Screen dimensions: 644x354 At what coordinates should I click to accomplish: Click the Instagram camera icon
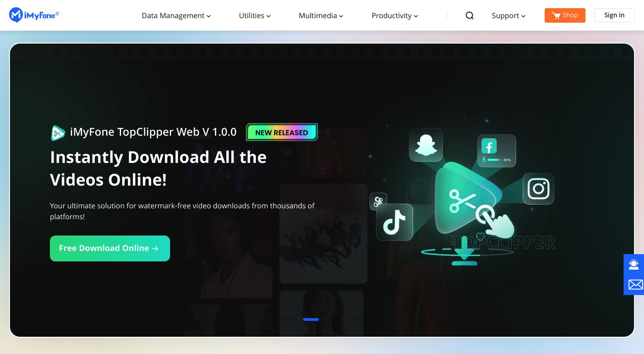[538, 188]
